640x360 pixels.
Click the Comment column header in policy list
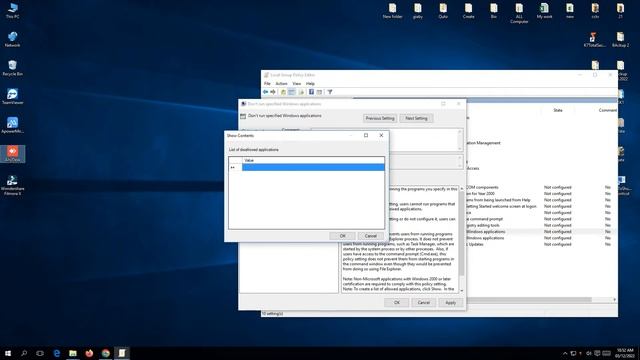[x=607, y=110]
